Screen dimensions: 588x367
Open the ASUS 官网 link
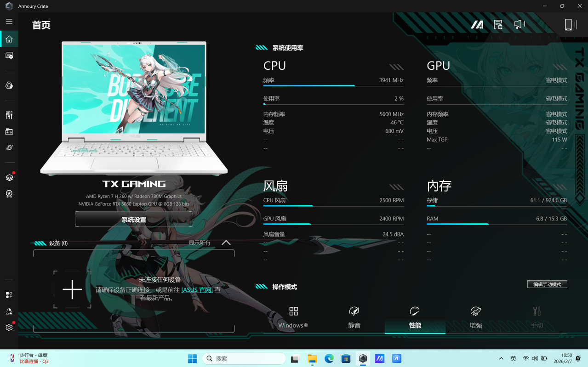coord(197,290)
